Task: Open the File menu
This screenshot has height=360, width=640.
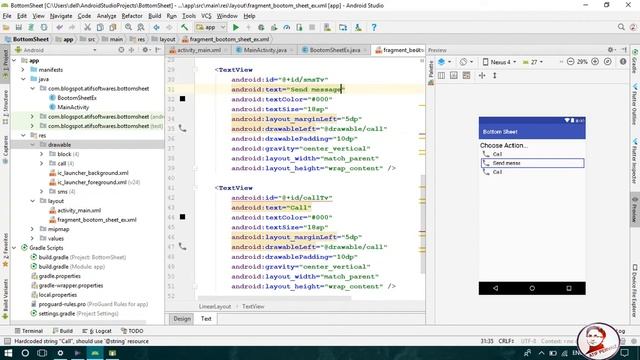Action: pyautogui.click(x=7, y=16)
